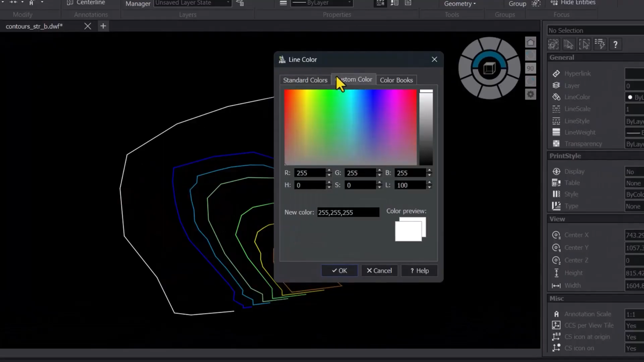Click the question mark help icon in Properties
The width and height of the screenshot is (644, 362).
(x=615, y=45)
